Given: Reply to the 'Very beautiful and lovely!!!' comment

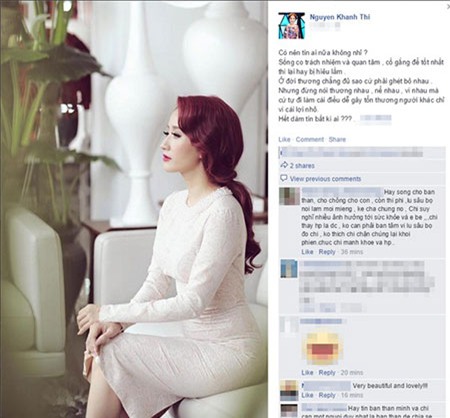Looking at the screenshot, I should click(x=327, y=395).
